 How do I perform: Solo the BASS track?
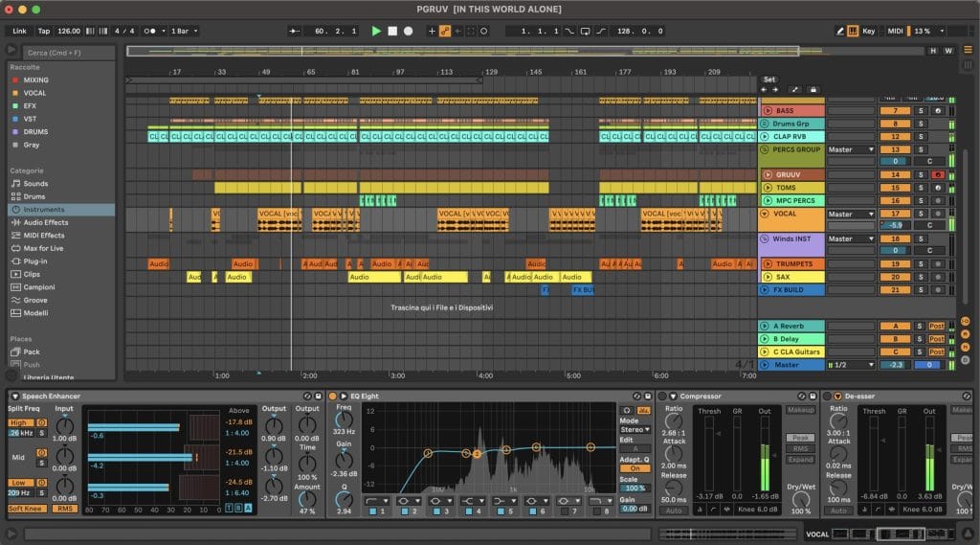point(920,111)
